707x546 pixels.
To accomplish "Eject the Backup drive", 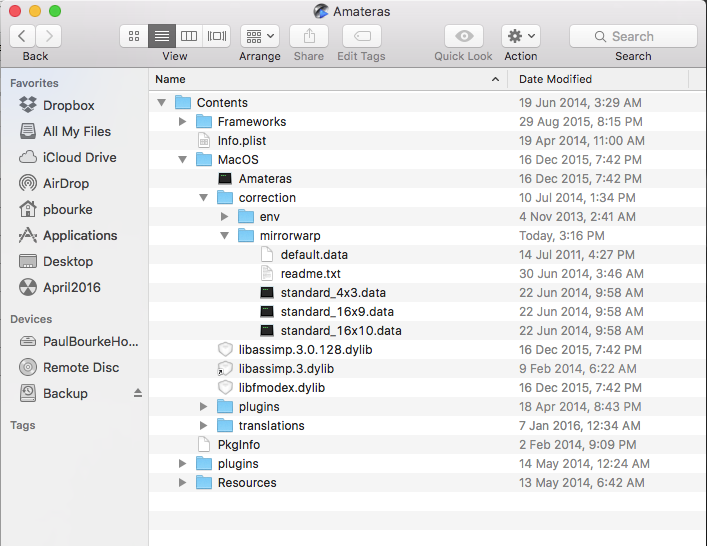I will coord(138,394).
